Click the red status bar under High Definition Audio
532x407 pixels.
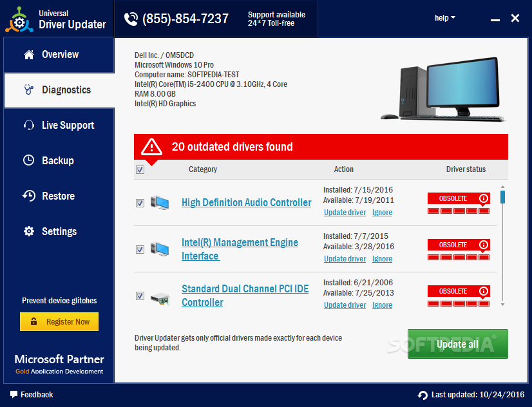(459, 211)
